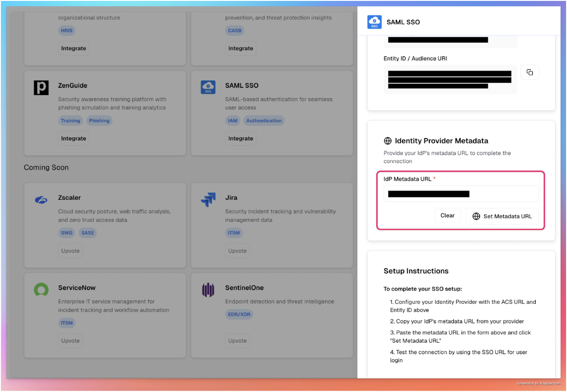Click the SentinelOne logo icon
Viewport: 567px width, 392px height.
208,290
